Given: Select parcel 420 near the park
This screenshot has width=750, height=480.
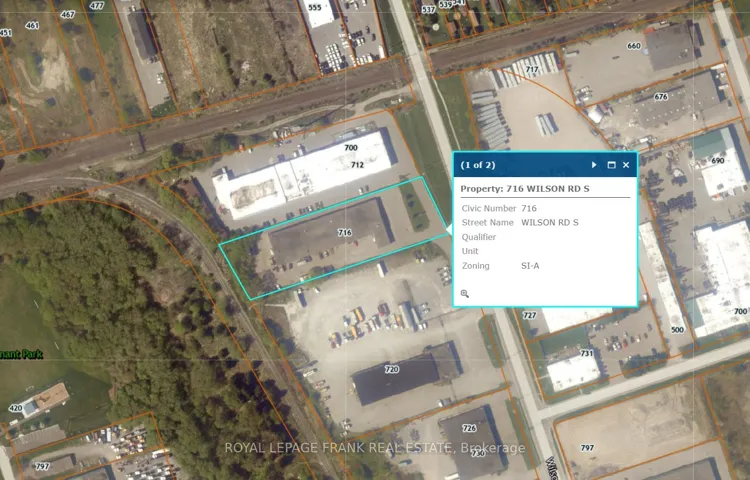Looking at the screenshot, I should tap(15, 408).
